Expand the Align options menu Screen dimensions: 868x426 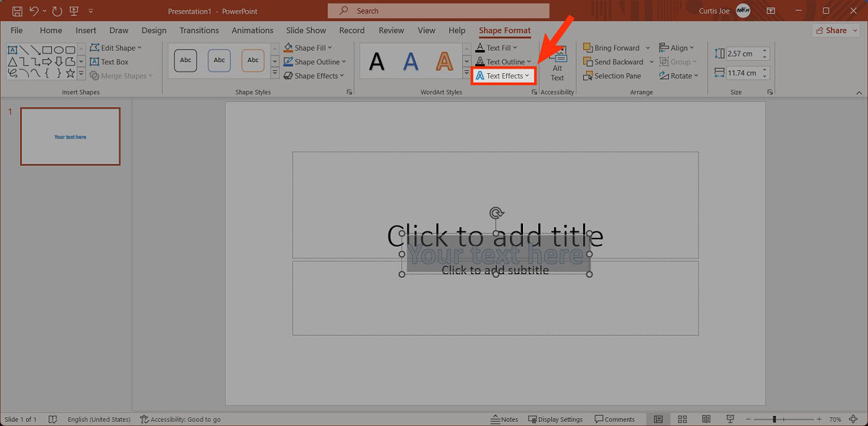(x=677, y=48)
